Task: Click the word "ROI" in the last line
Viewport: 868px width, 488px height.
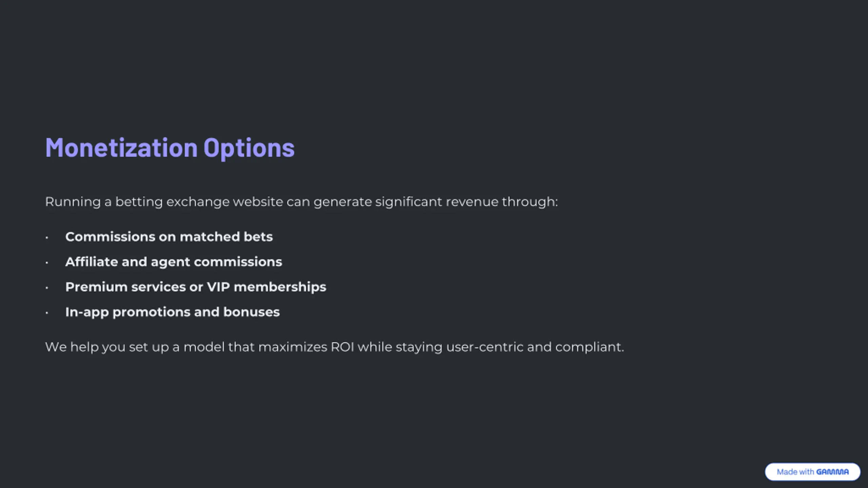Action: [342, 347]
